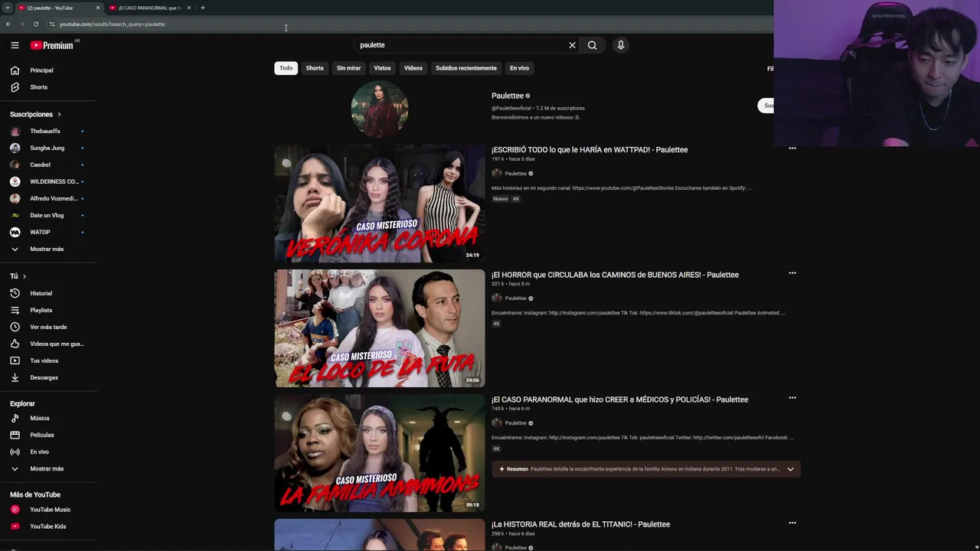Screen dimensions: 980x551
Task: Open ESCRIBIÓ TODO WATTPAD video title
Action: point(590,150)
